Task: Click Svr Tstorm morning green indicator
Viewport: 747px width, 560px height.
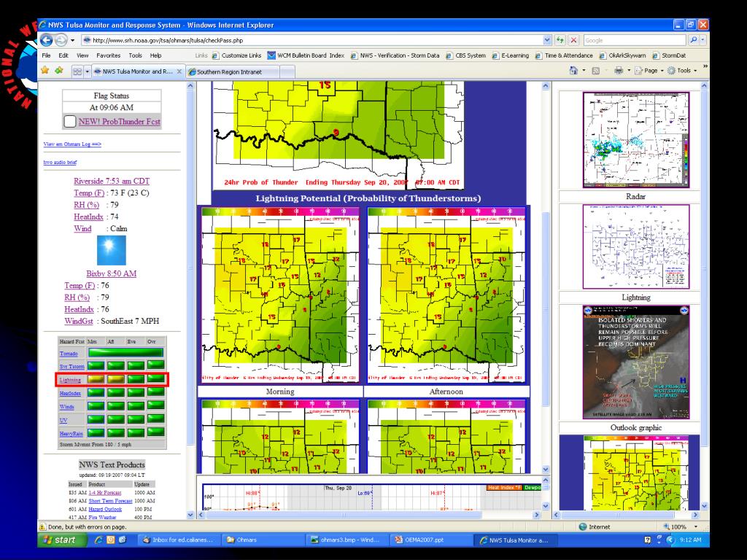Action: (96, 366)
